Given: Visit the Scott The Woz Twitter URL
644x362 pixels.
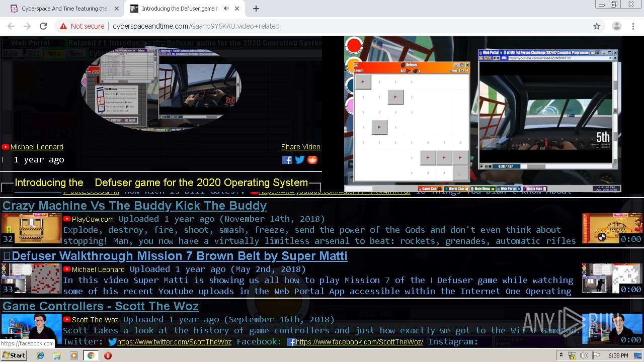Looking at the screenshot, I should [x=174, y=342].
